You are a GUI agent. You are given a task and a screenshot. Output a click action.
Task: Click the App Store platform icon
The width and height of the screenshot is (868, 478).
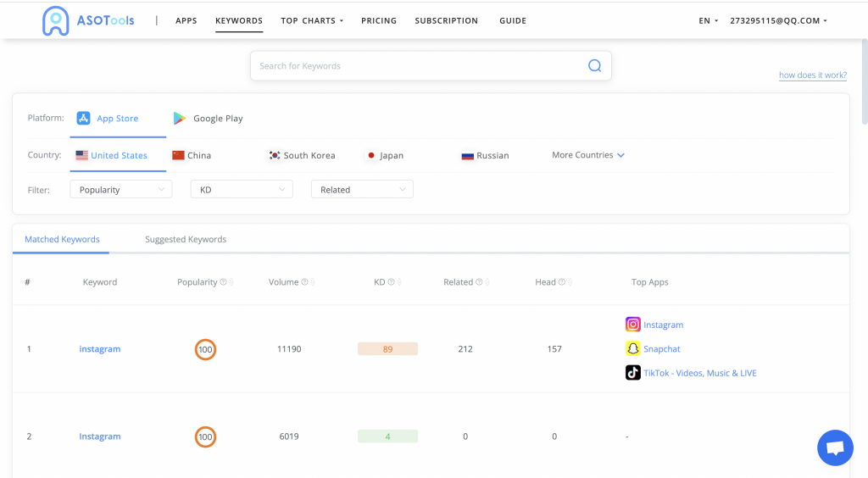[83, 118]
